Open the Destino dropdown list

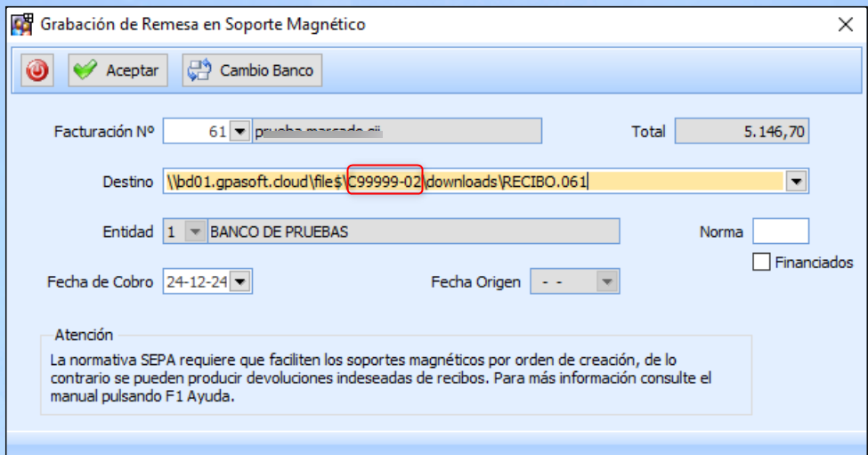(796, 182)
